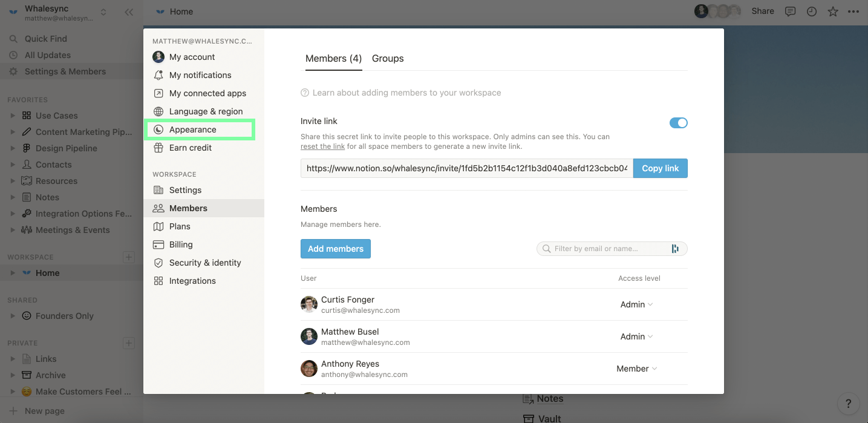Click the Integrations grid icon
Viewport: 868px width, 423px height.
(158, 280)
